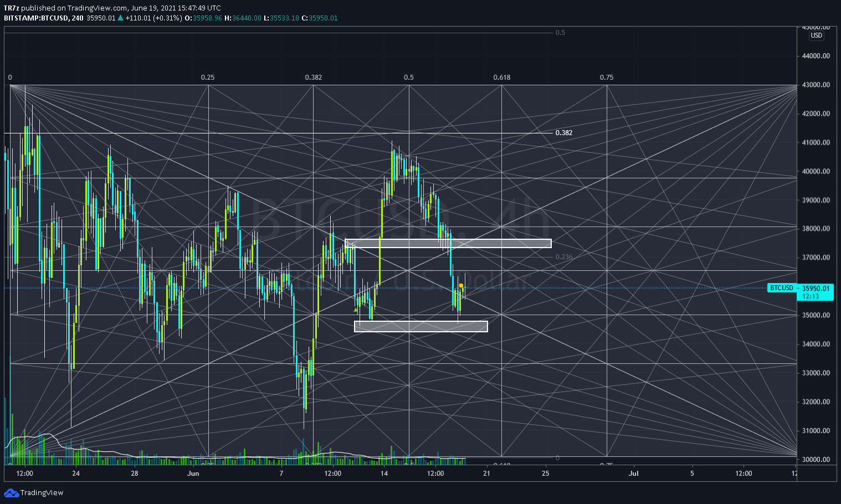Click the '7' date on time axis

coord(281,474)
